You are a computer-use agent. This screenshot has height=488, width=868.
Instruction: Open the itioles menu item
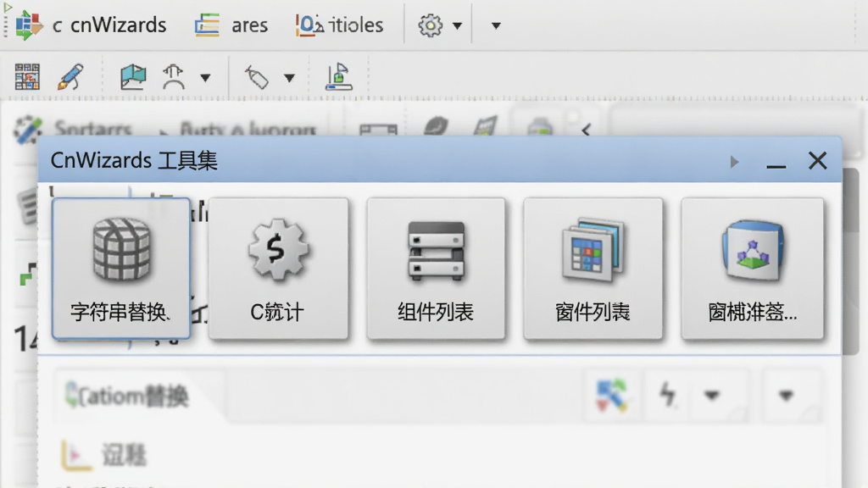point(356,25)
